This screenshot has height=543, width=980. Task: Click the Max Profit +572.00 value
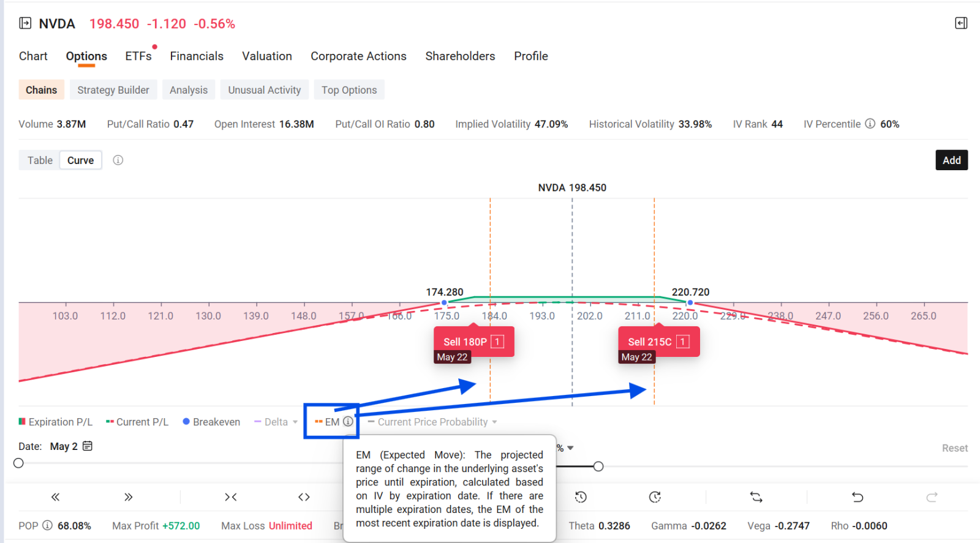[181, 525]
